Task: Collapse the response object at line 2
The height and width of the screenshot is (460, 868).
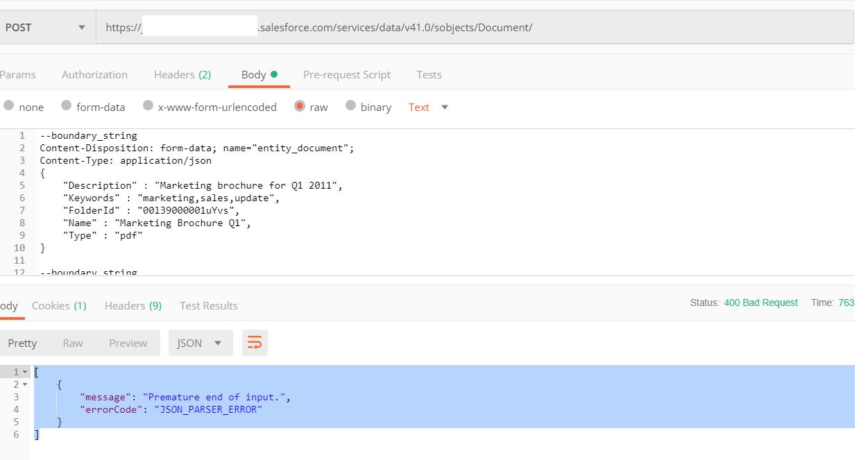Action: (x=26, y=384)
